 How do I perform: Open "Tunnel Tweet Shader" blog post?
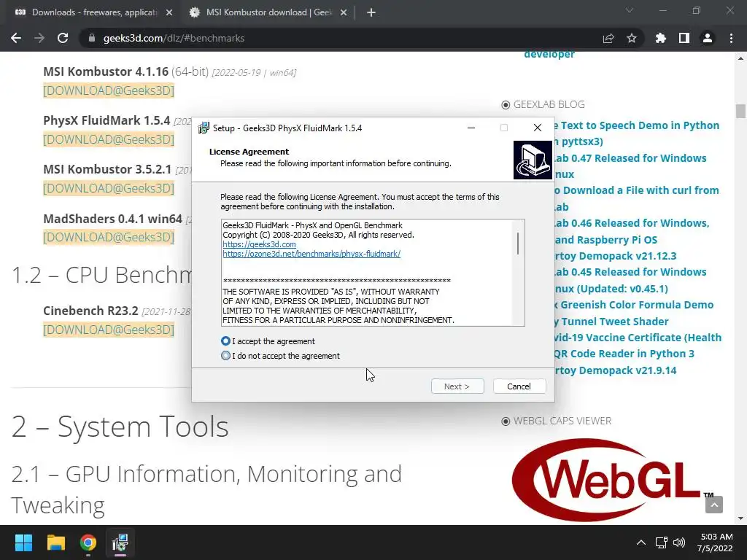point(611,322)
